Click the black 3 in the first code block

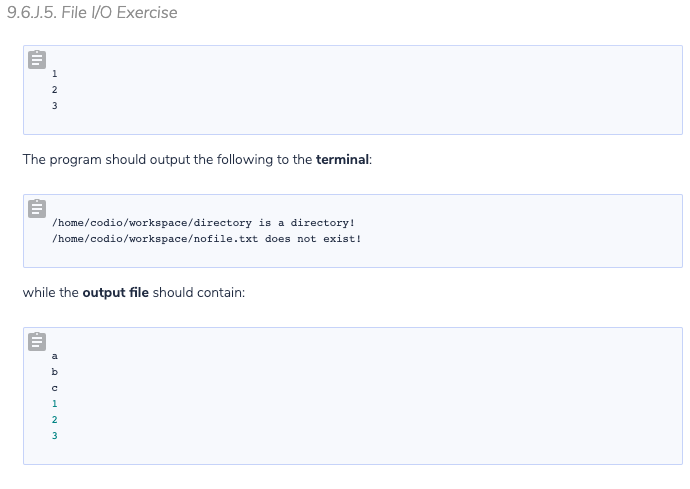[x=55, y=105]
